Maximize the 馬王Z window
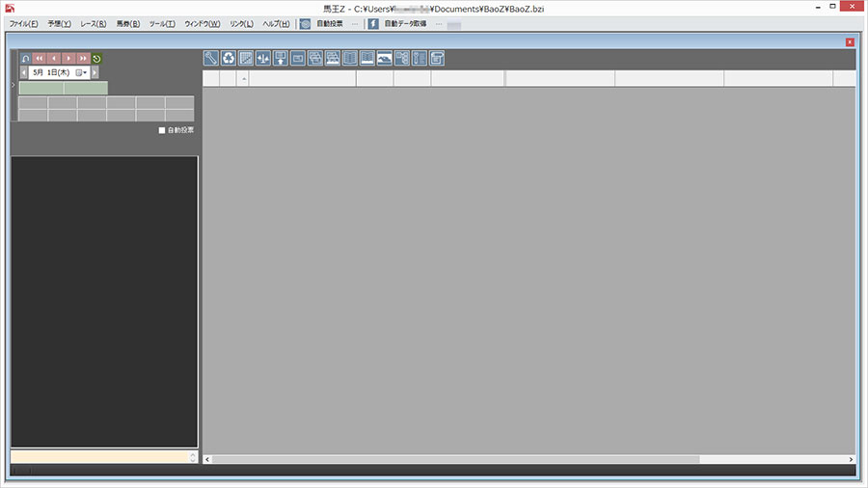 click(832, 7)
